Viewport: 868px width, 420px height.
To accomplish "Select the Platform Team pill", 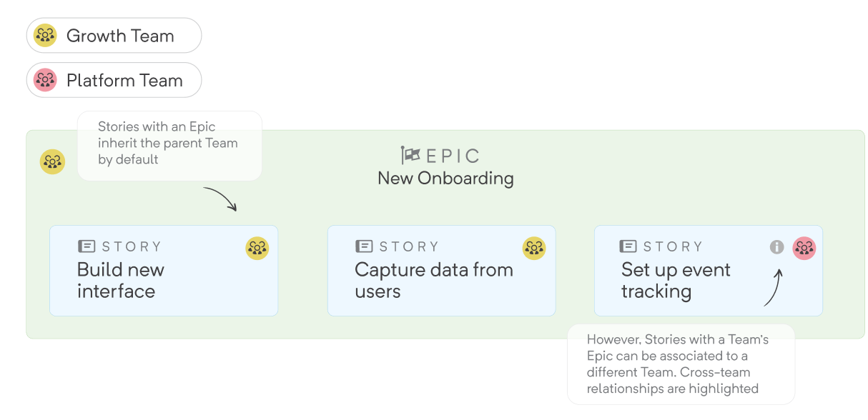I will click(x=114, y=80).
